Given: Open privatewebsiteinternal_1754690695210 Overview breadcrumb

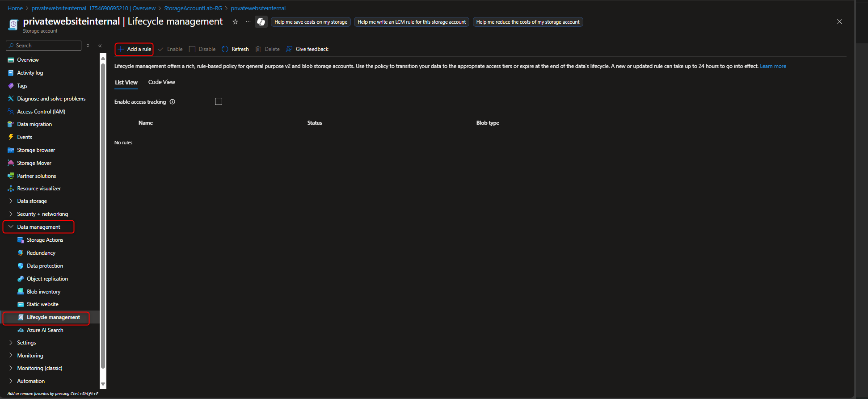Looking at the screenshot, I should coord(93,8).
